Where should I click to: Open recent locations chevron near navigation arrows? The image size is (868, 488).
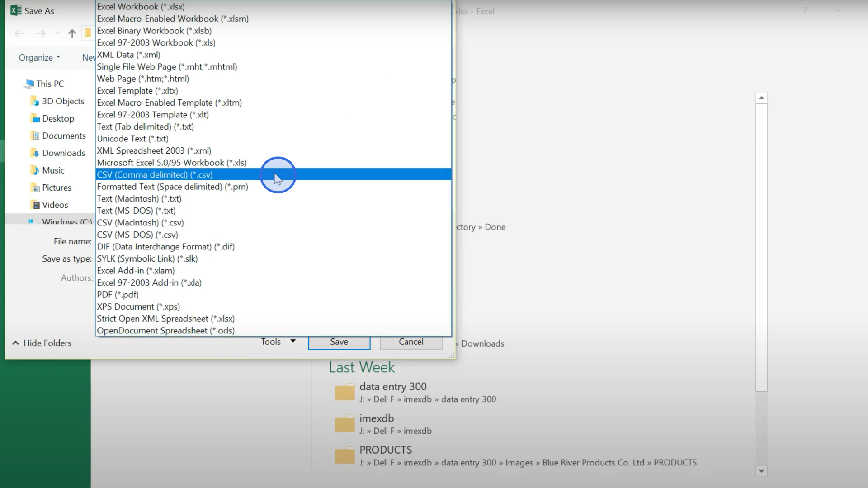point(57,33)
